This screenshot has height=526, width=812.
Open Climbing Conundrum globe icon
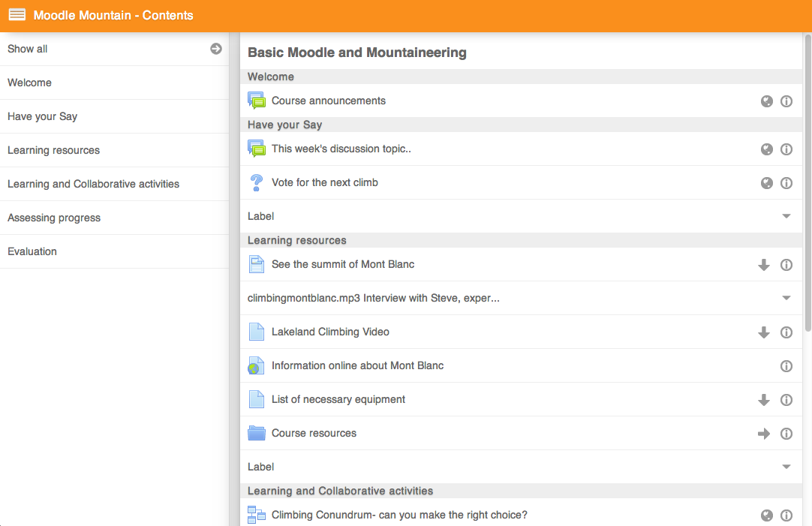pyautogui.click(x=766, y=515)
